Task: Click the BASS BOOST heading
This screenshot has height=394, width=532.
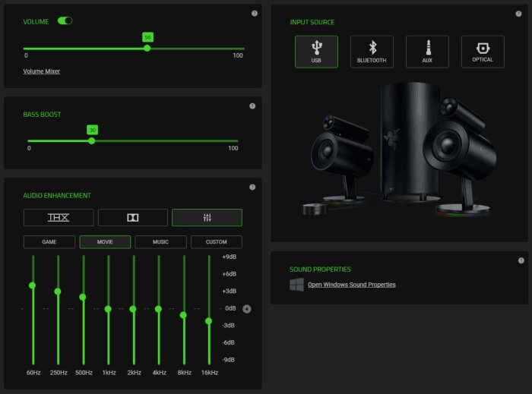Action: (42, 115)
